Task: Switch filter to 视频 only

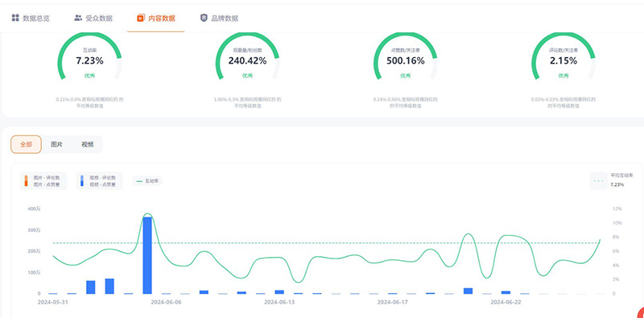Action: [88, 144]
